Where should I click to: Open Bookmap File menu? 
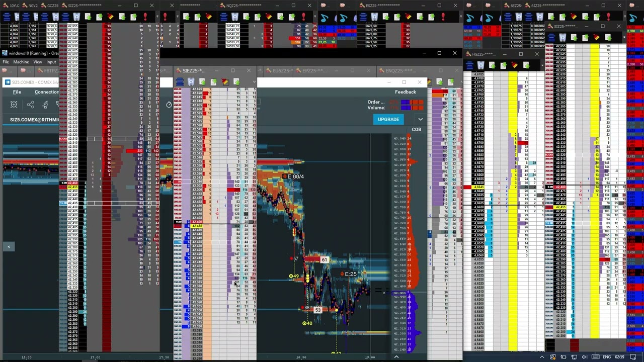[x=17, y=92]
